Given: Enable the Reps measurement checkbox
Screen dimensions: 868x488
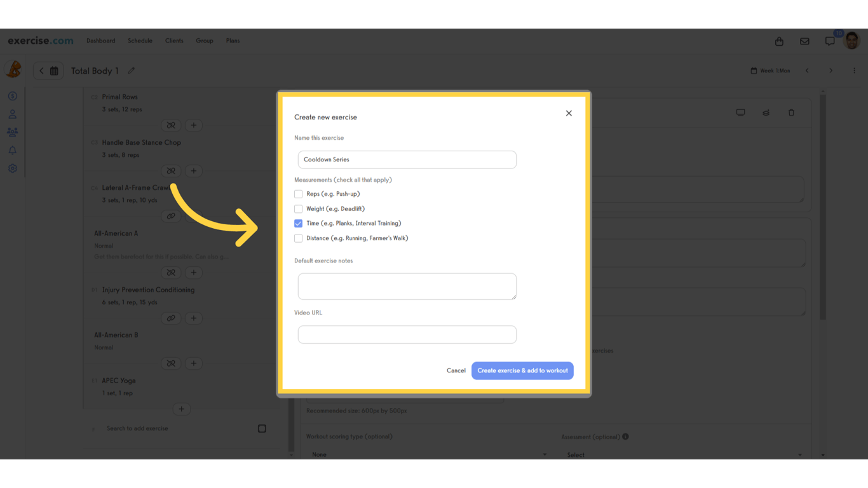Looking at the screenshot, I should pyautogui.click(x=298, y=194).
